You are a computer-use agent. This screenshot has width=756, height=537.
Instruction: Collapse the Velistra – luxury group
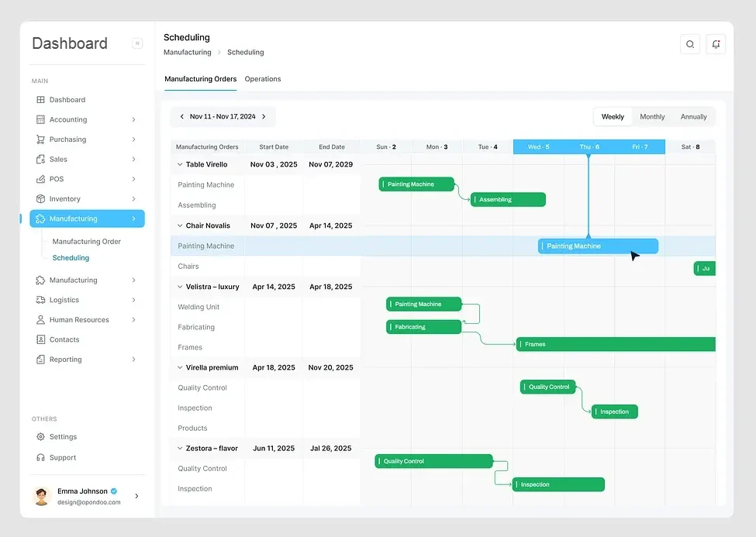pyautogui.click(x=180, y=287)
